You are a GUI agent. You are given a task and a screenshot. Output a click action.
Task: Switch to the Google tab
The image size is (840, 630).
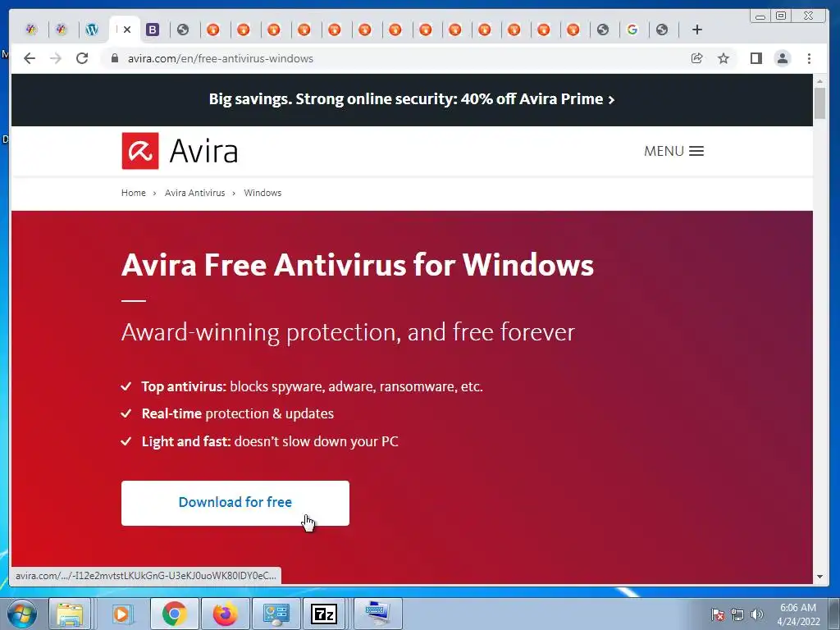(x=632, y=30)
